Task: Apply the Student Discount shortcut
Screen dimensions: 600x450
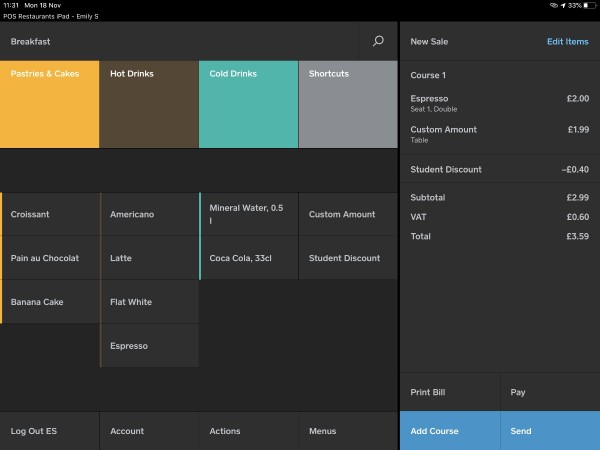Action: [x=347, y=258]
